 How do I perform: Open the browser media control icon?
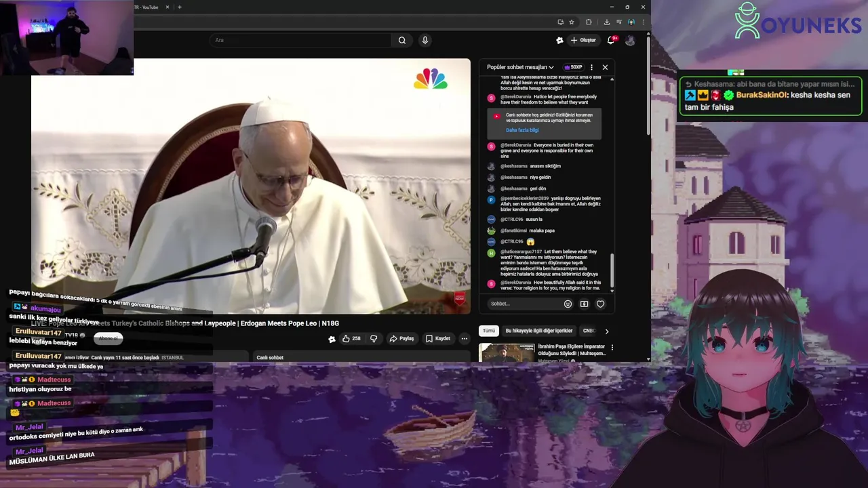[x=618, y=22]
